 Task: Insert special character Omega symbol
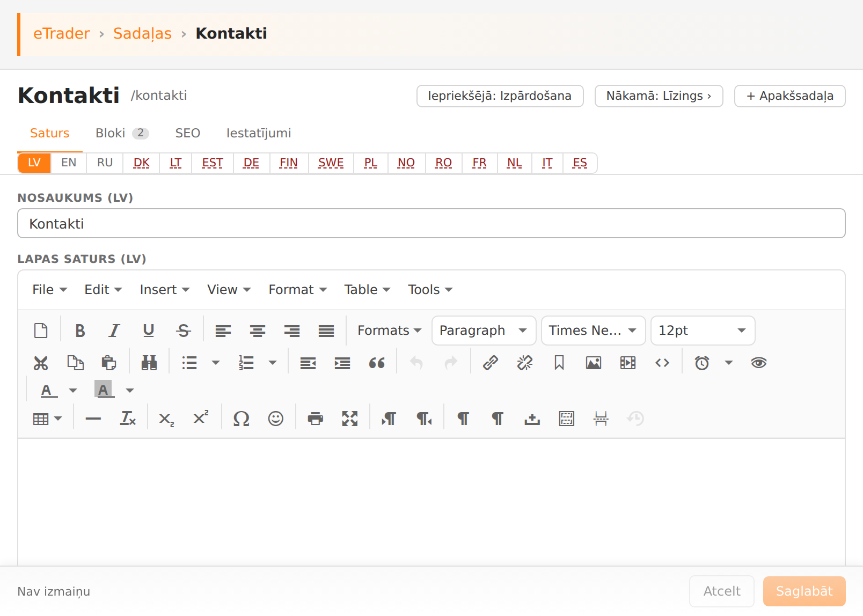click(x=242, y=419)
